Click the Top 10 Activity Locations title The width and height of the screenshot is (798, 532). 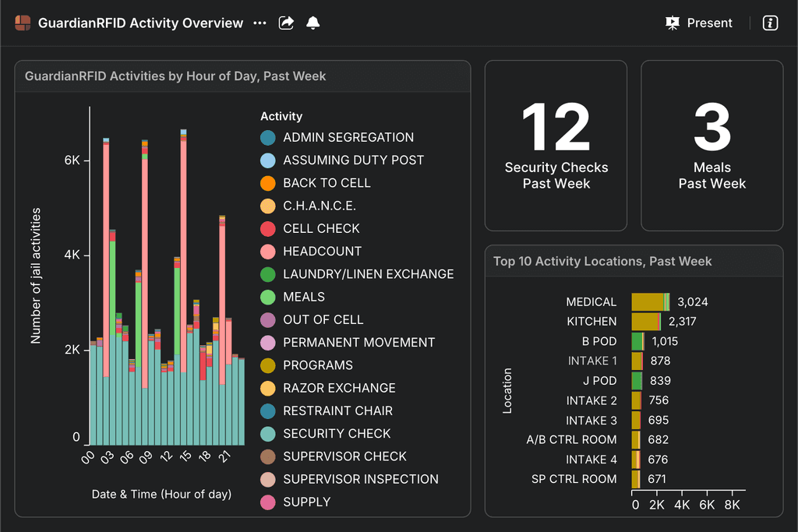[x=602, y=262]
